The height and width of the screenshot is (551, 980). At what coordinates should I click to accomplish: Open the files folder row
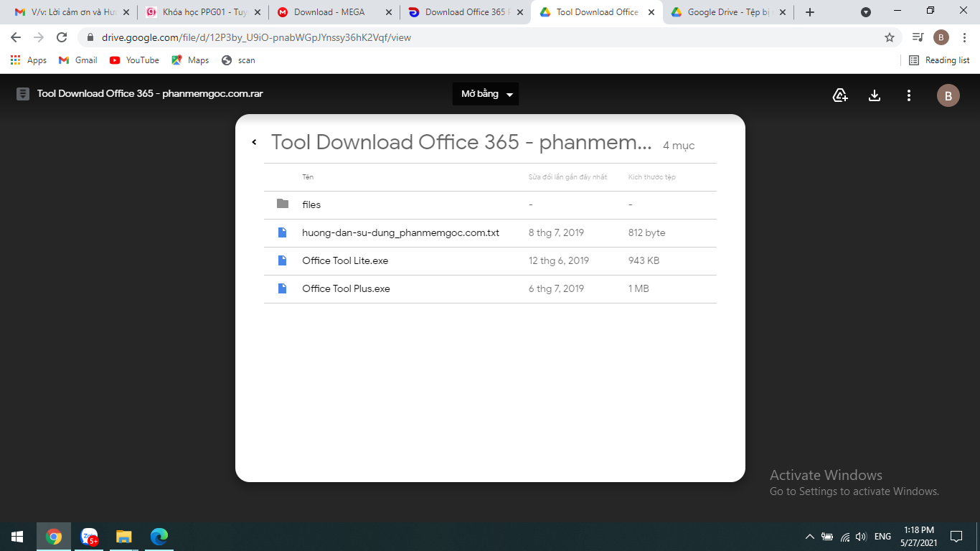click(490, 204)
